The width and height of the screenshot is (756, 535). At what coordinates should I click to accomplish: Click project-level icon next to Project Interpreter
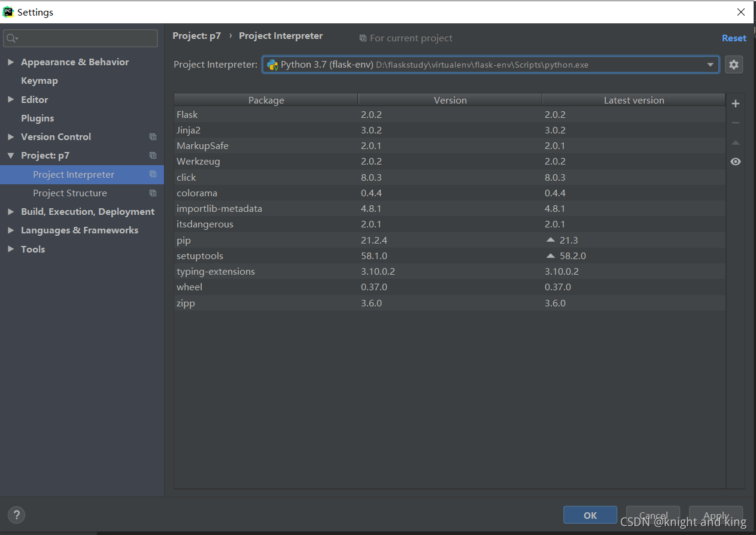click(x=153, y=174)
